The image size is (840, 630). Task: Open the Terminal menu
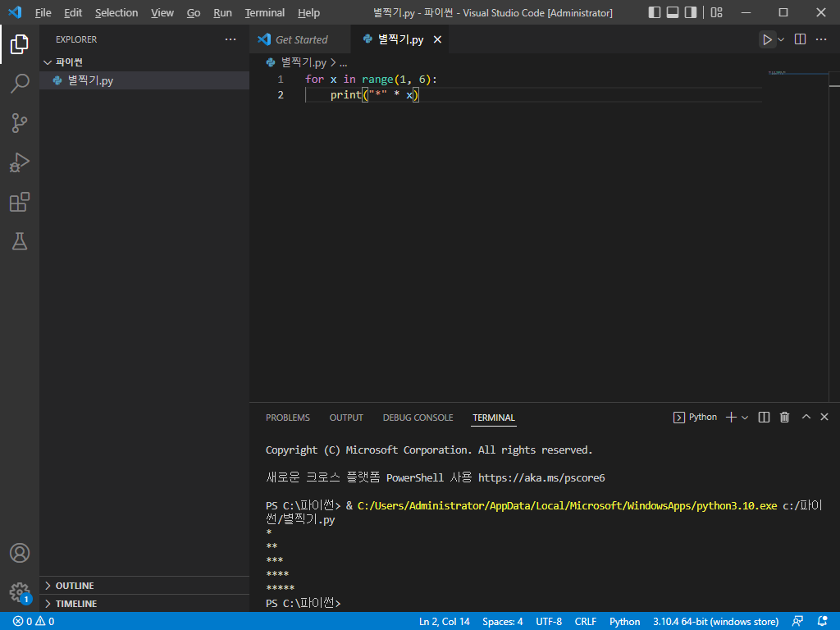point(265,13)
